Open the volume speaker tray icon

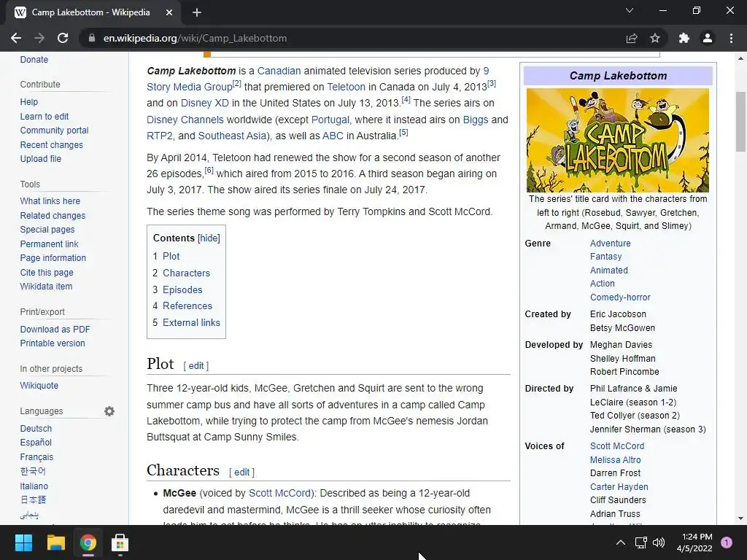click(x=659, y=542)
